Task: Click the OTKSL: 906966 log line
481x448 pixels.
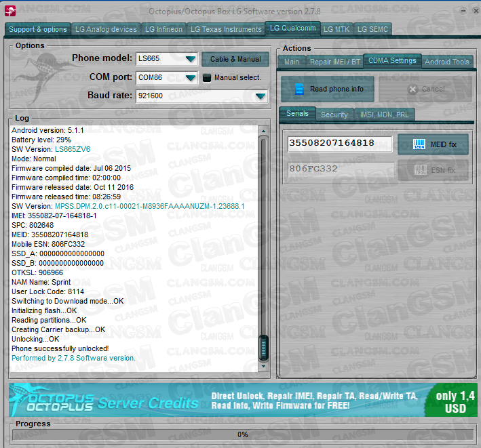Action: point(37,272)
